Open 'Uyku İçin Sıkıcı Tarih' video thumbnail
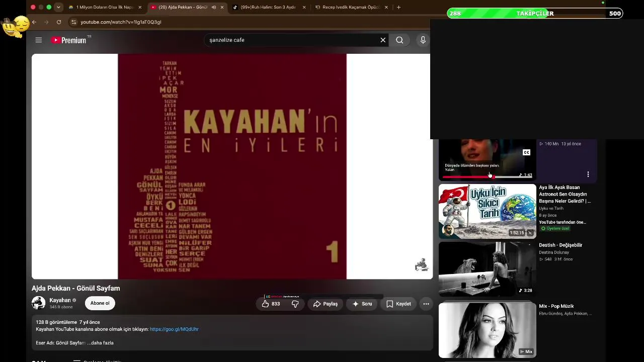 coord(488,211)
